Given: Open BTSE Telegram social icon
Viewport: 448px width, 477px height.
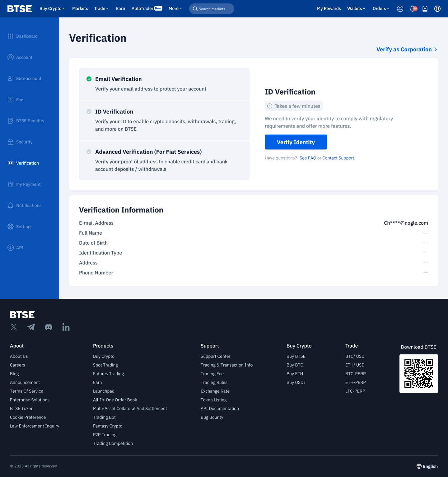Looking at the screenshot, I should (31, 327).
